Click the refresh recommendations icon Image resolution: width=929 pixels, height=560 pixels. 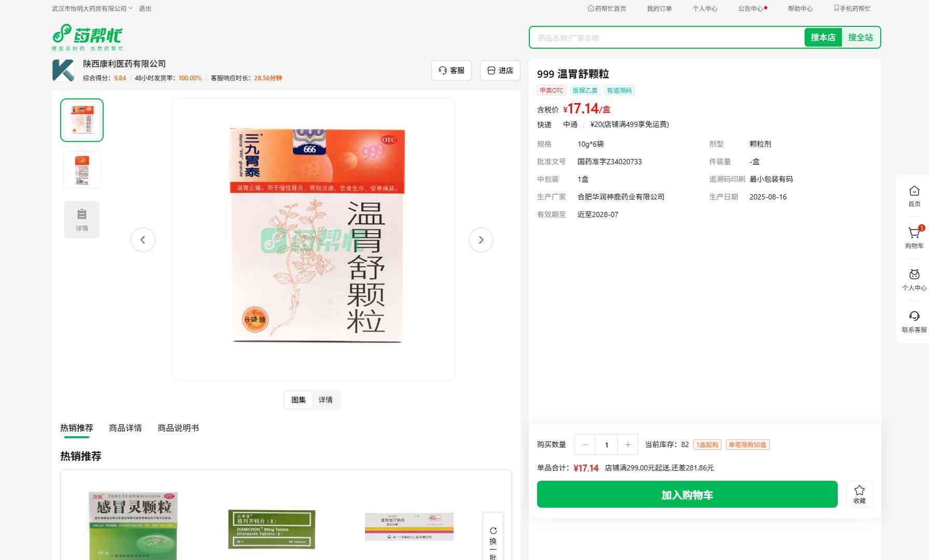tap(493, 531)
